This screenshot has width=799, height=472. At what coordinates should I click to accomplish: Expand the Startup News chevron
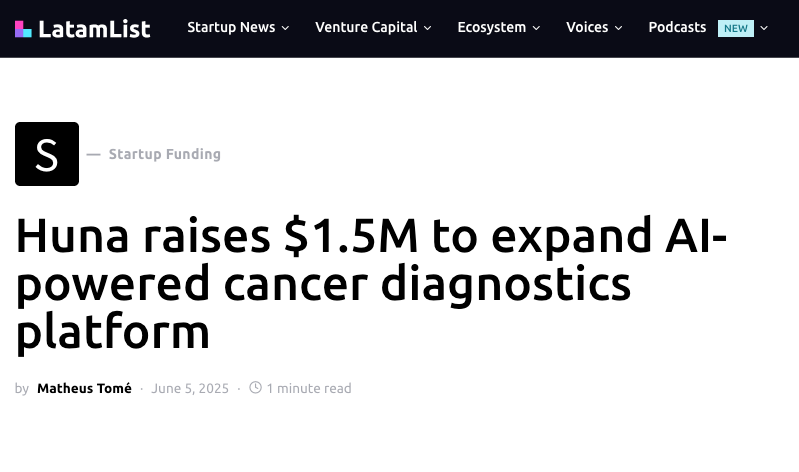point(286,28)
